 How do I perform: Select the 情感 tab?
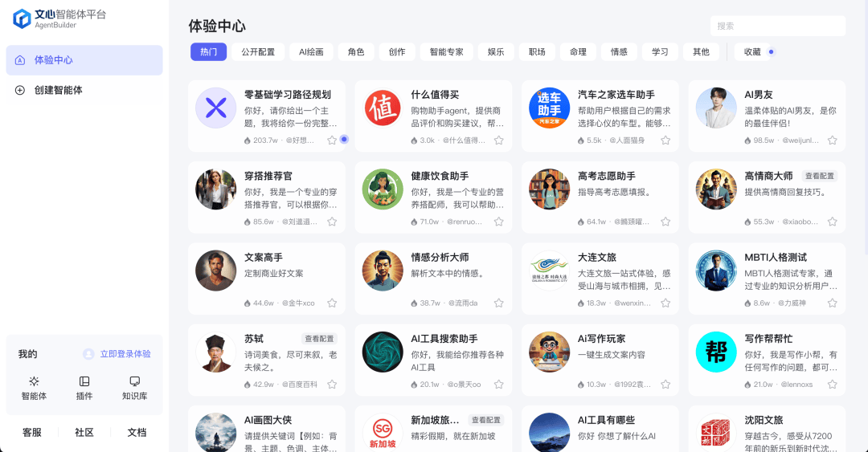coord(619,51)
